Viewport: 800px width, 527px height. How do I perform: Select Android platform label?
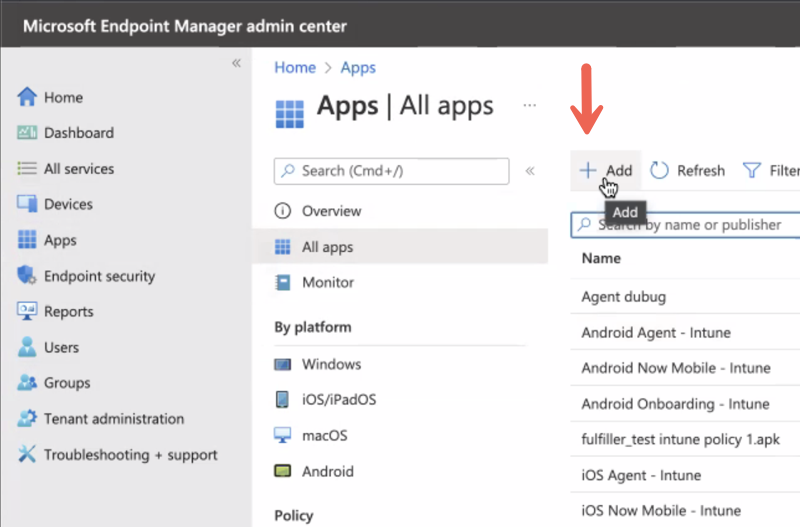pyautogui.click(x=328, y=471)
